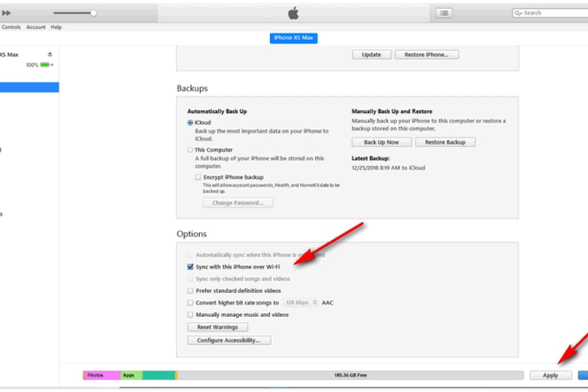Click the Apply button
Screen dimensions: 588x392
[551, 375]
